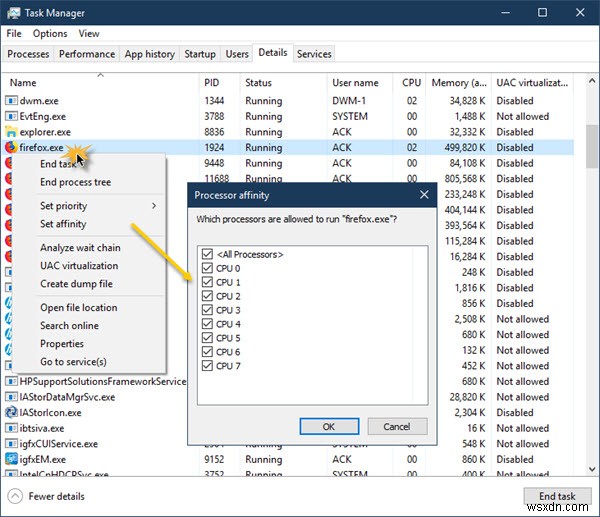Toggle the All Processors checkbox
600x517 pixels.
click(x=207, y=255)
